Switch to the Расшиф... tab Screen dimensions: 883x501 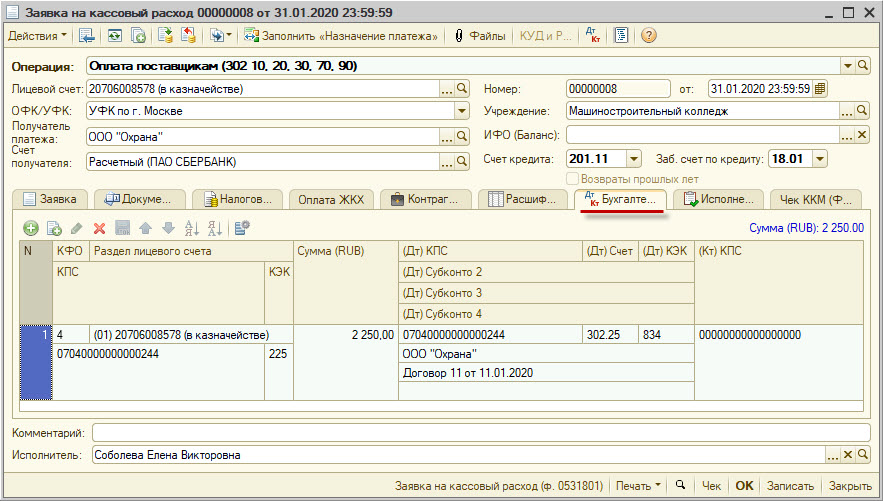523,199
